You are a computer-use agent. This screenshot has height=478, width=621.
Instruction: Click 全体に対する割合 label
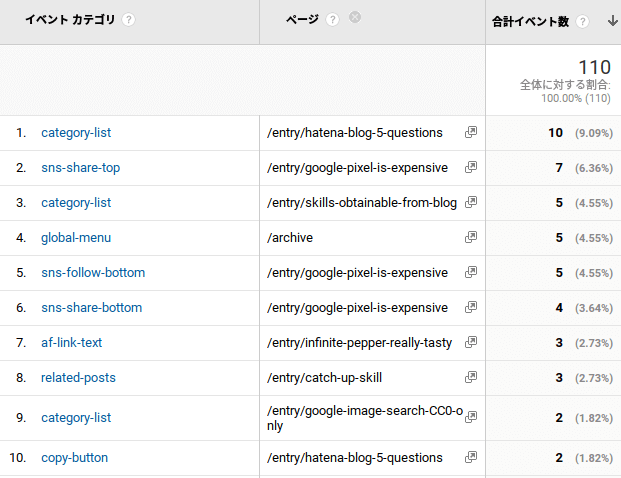[565, 85]
